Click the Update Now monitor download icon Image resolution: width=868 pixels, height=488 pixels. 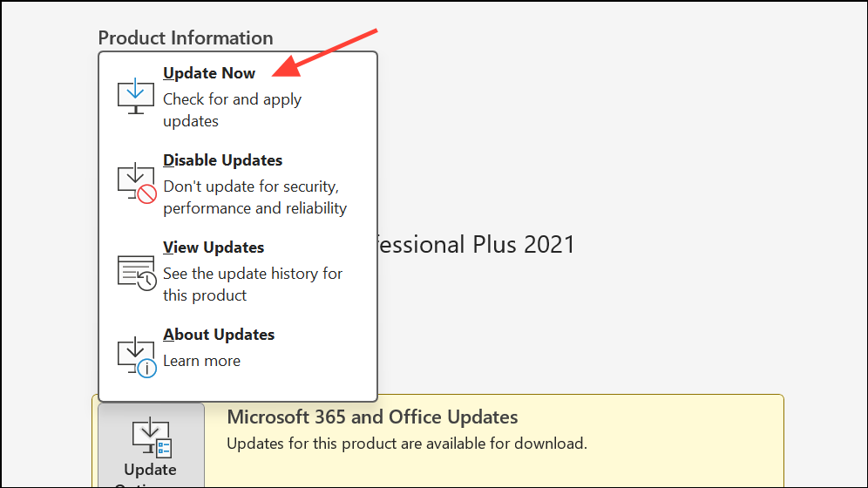(x=136, y=96)
